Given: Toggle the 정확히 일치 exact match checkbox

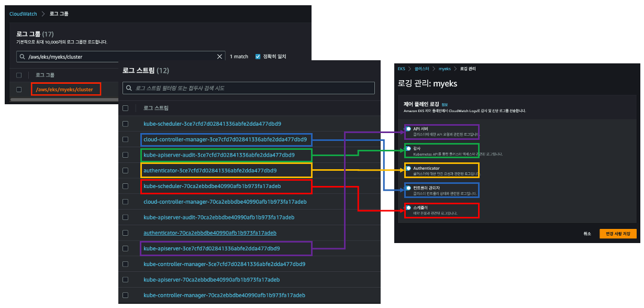Looking at the screenshot, I should [x=258, y=57].
